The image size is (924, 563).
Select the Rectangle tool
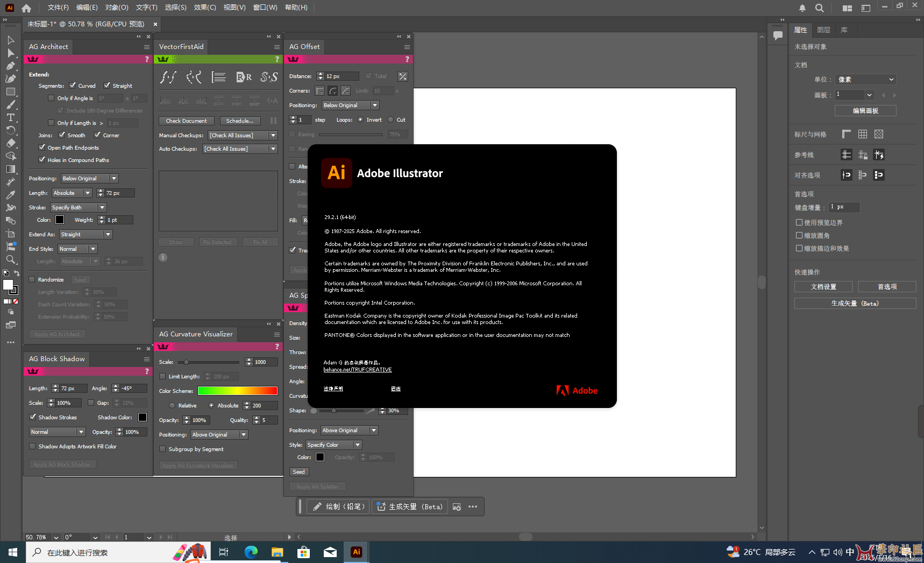tap(11, 92)
